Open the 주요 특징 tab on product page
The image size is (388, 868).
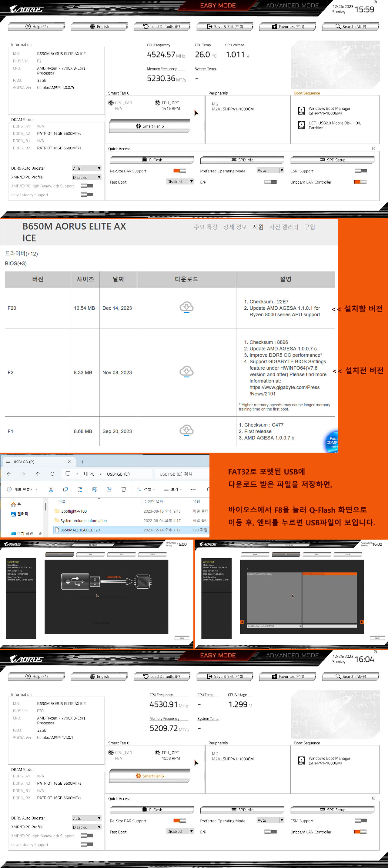click(206, 227)
